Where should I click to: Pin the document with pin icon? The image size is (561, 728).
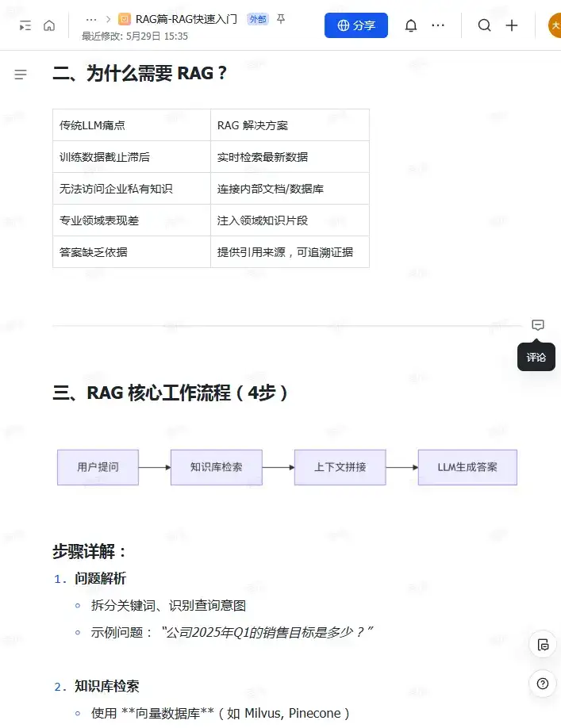281,19
